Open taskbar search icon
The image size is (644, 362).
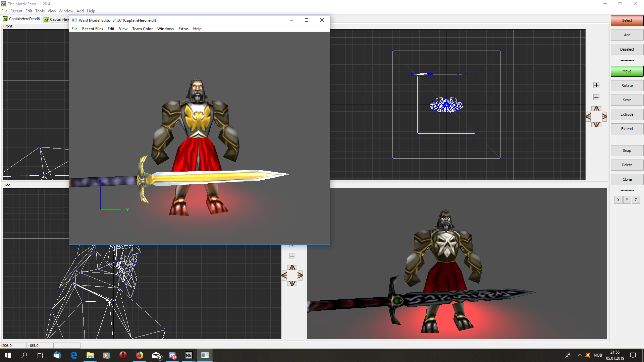tap(24, 355)
